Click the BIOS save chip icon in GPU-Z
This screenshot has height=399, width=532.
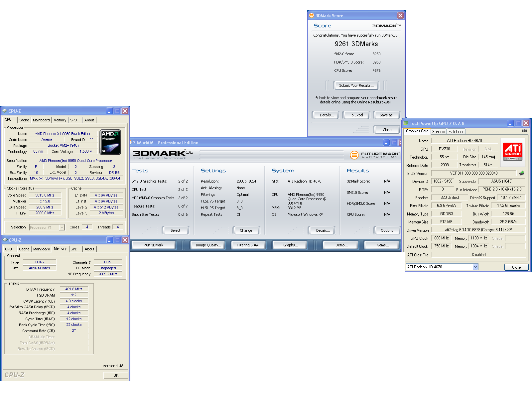click(521, 173)
